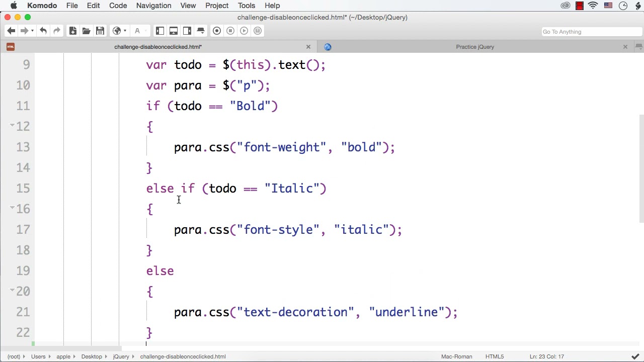This screenshot has width=644, height=362.
Task: Collapse the code fold at line 16
Action: [x=12, y=207]
